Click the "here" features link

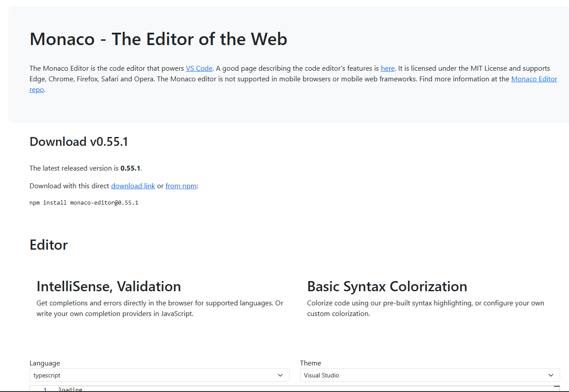387,68
